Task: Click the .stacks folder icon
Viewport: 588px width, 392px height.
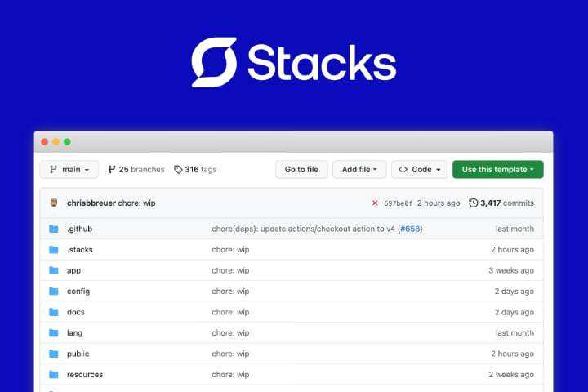Action: 54,250
